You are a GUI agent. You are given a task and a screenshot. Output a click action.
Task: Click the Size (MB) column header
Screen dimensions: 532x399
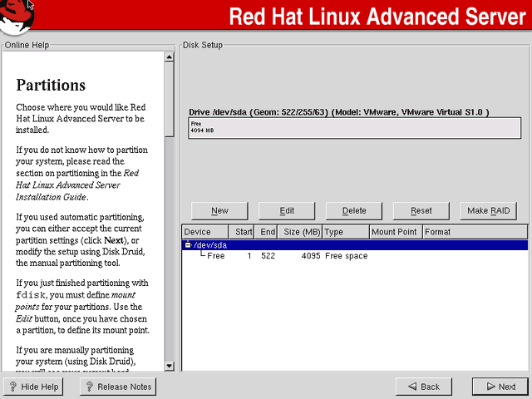pyautogui.click(x=300, y=232)
